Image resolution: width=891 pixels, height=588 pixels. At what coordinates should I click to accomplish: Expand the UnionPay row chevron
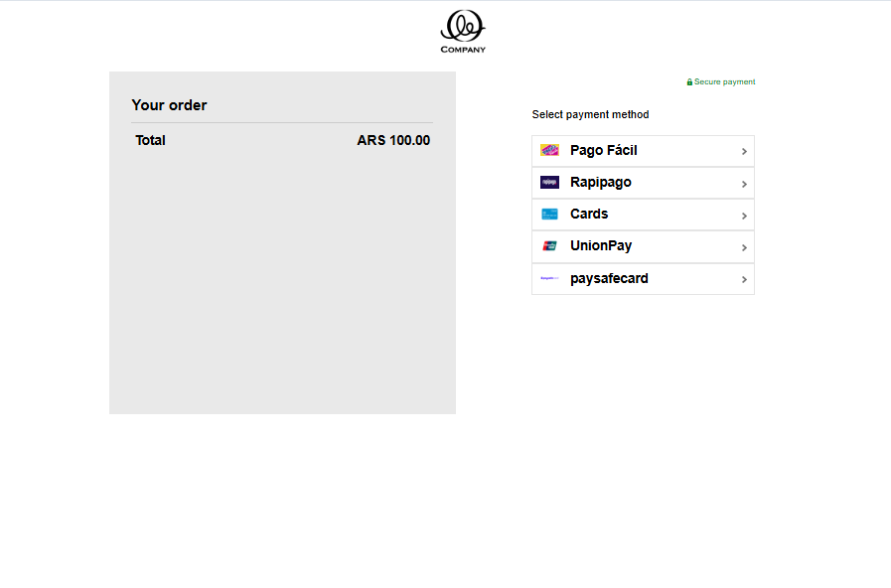pos(744,247)
